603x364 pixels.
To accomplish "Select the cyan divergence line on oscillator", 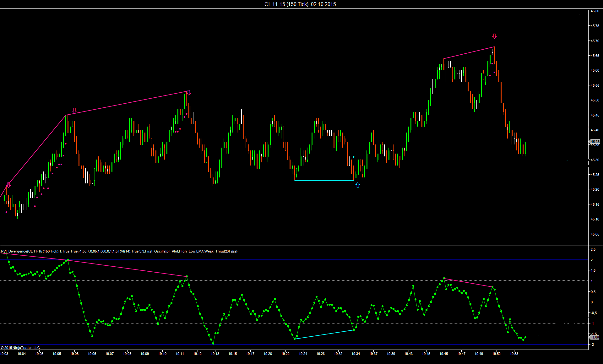I will (x=324, y=334).
